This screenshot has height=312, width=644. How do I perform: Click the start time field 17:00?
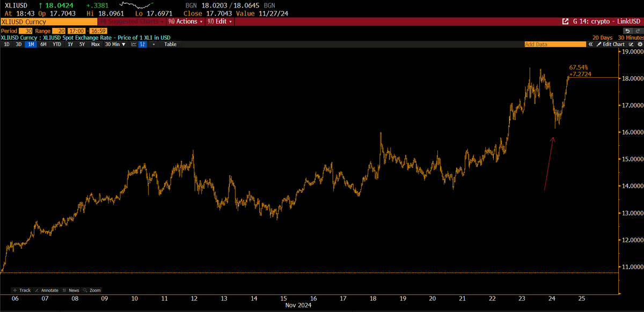[x=76, y=31]
